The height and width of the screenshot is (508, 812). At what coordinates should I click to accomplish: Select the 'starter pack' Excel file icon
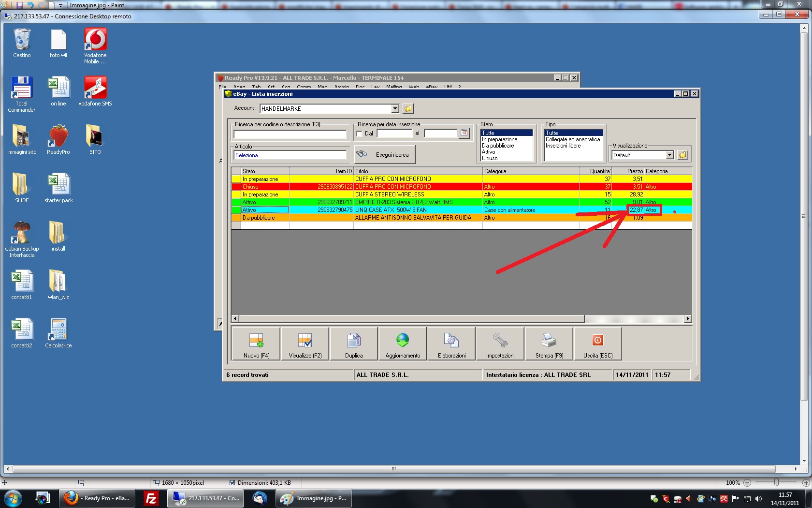pyautogui.click(x=58, y=188)
